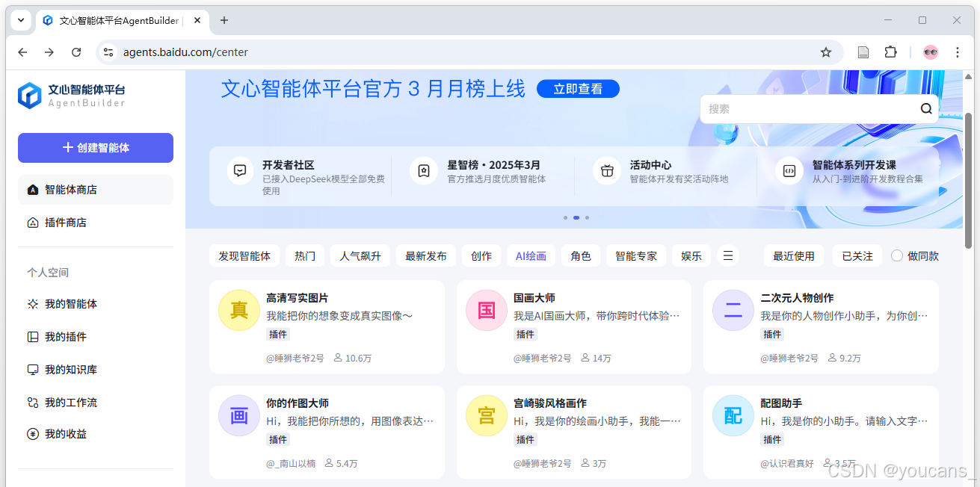Click the middle banner carousel dot
This screenshot has height=487, width=980.
(576, 218)
